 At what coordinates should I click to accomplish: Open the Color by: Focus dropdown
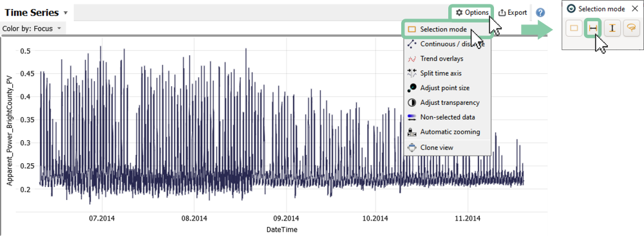pyautogui.click(x=32, y=29)
